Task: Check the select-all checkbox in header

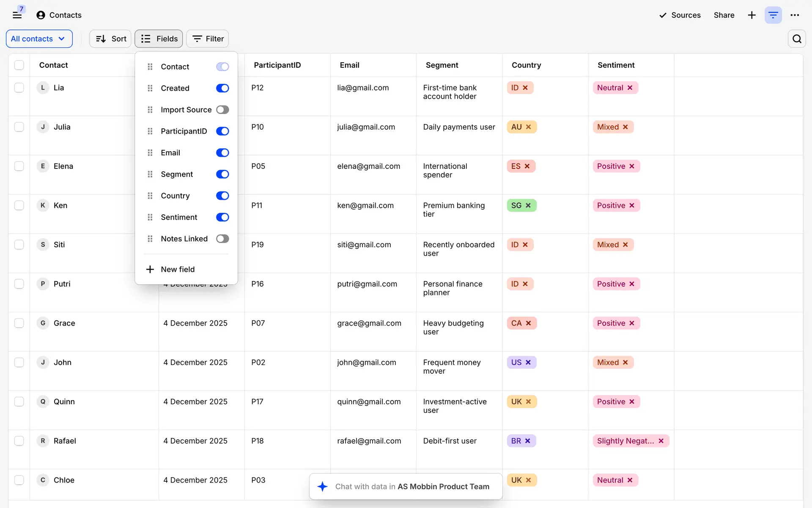Action: [19, 65]
